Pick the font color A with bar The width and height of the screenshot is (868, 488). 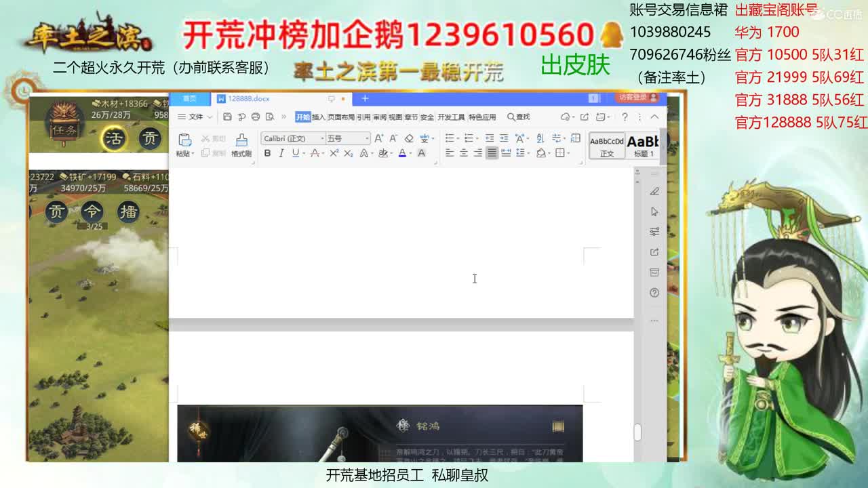point(402,153)
